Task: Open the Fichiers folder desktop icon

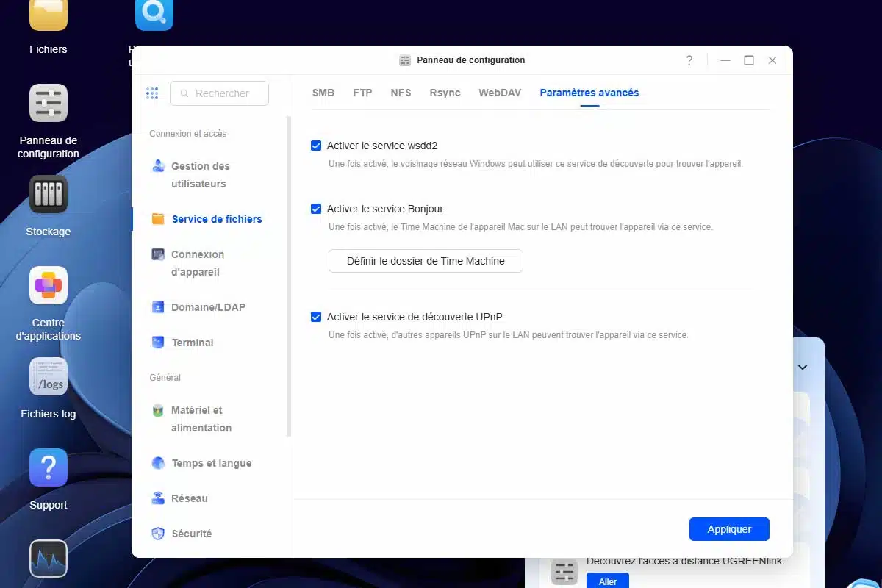Action: [x=49, y=15]
